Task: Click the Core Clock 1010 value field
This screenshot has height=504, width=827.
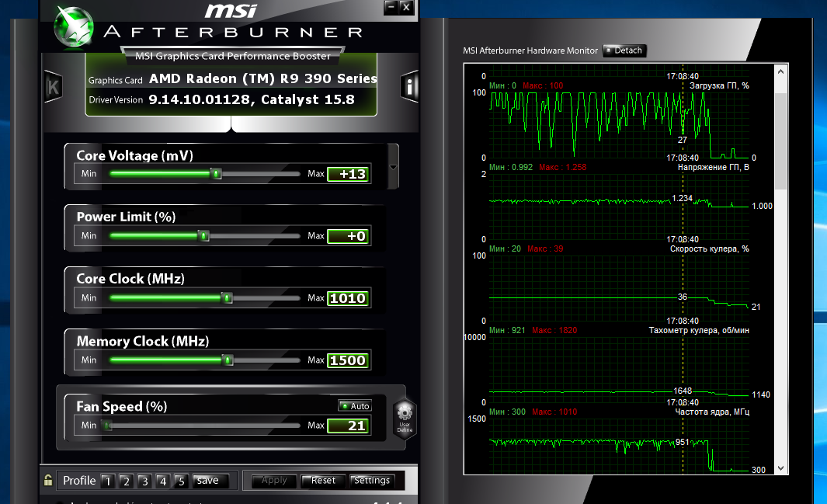Action: (x=348, y=298)
